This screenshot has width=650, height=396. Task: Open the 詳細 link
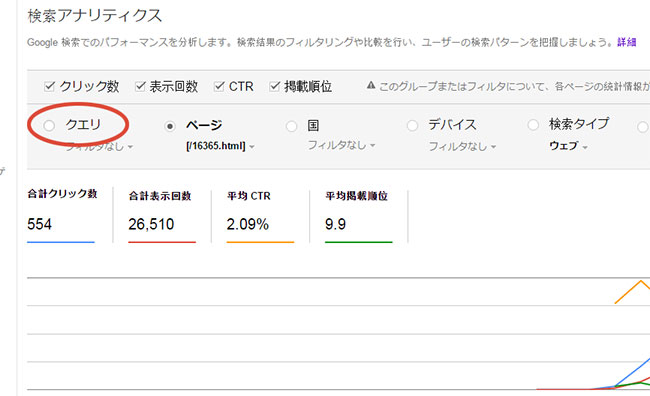pyautogui.click(x=626, y=42)
